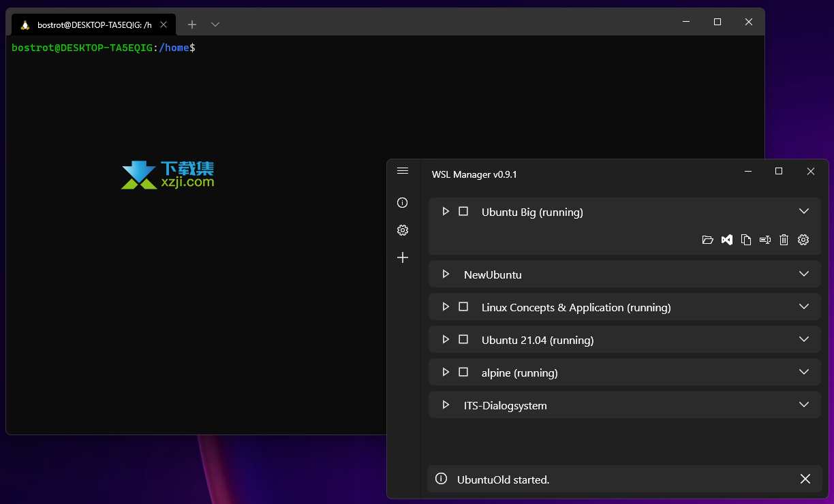Click the "ITS-Dialogsystem" label
Viewport: 834px width, 504px height.
coord(506,406)
